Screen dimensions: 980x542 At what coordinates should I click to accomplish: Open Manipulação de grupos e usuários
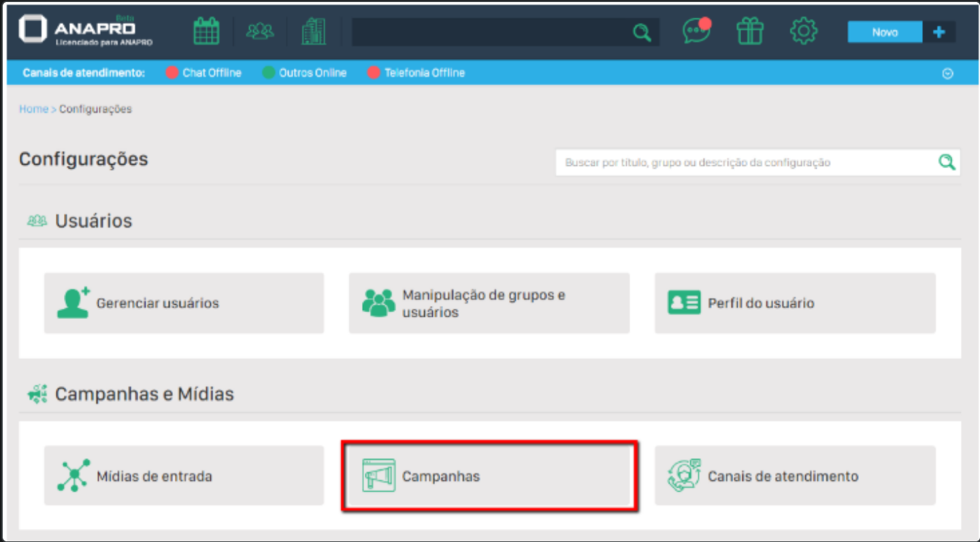(489, 303)
